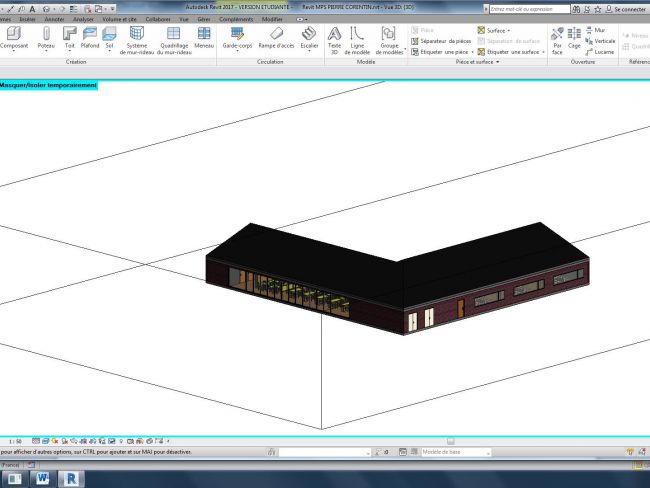Open the Modèle de base combo box

pyautogui.click(x=454, y=452)
